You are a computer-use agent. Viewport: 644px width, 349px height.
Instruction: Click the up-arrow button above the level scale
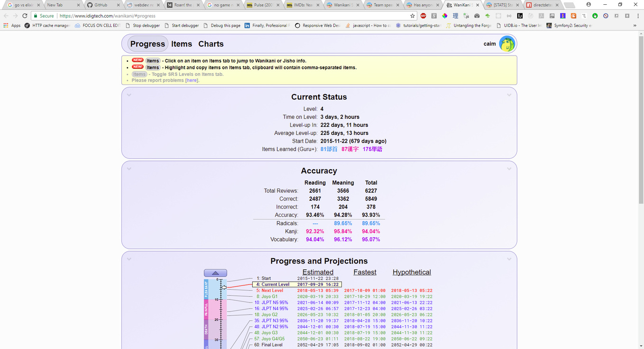(215, 273)
